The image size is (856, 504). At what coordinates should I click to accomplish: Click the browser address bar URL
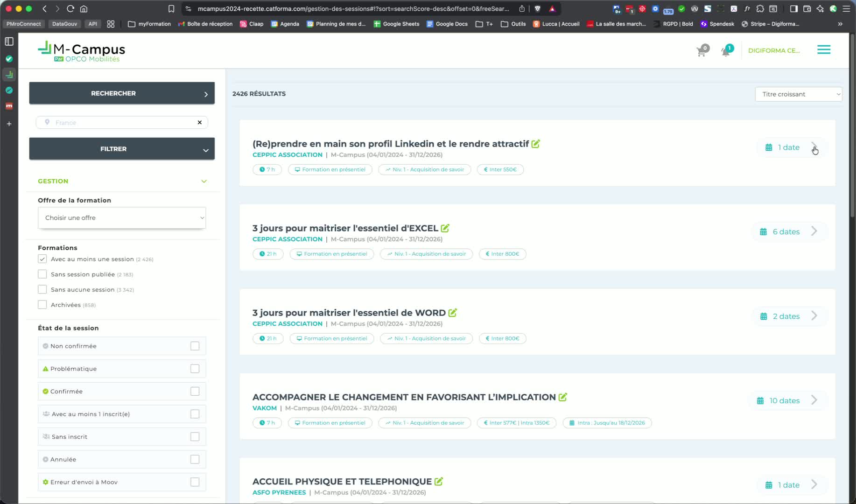click(x=353, y=8)
